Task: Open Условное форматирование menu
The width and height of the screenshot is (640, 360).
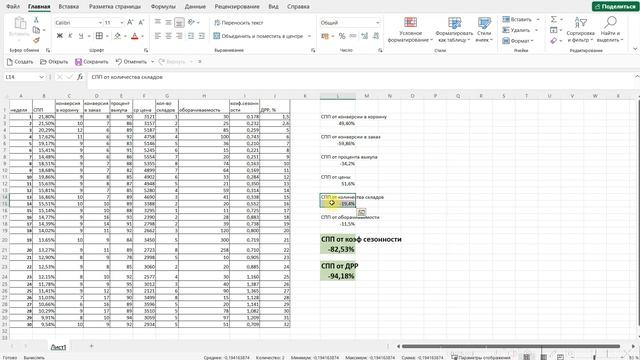Action: 410,29
